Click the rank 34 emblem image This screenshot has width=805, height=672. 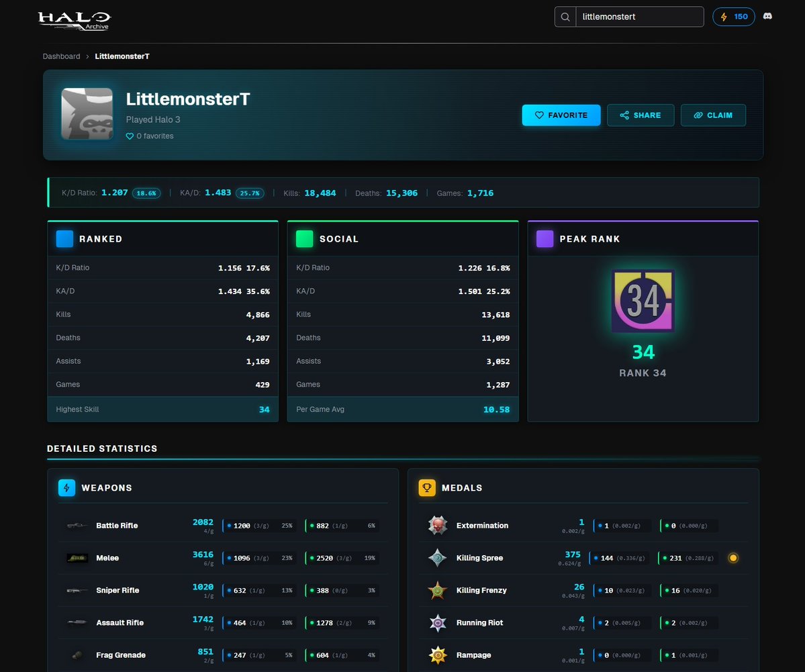click(x=643, y=301)
